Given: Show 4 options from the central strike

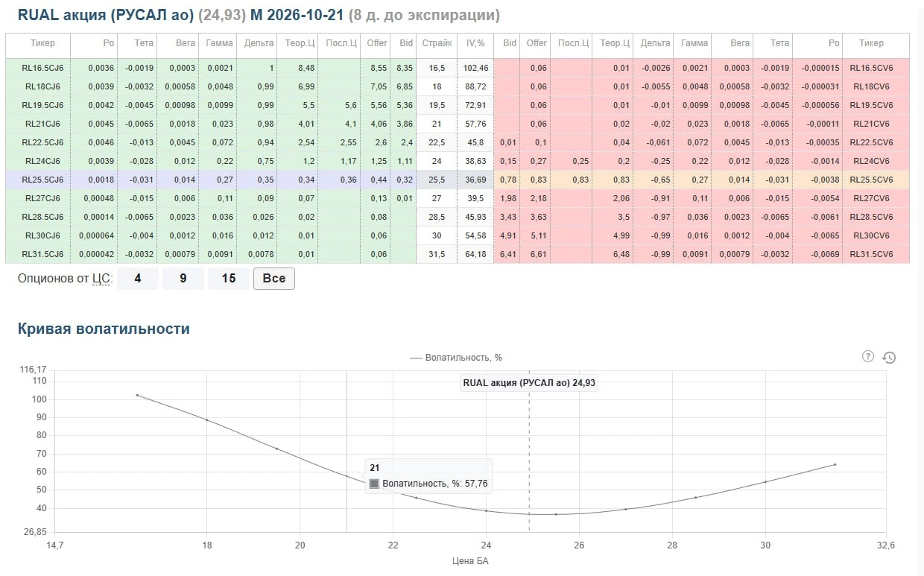Looking at the screenshot, I should (138, 279).
